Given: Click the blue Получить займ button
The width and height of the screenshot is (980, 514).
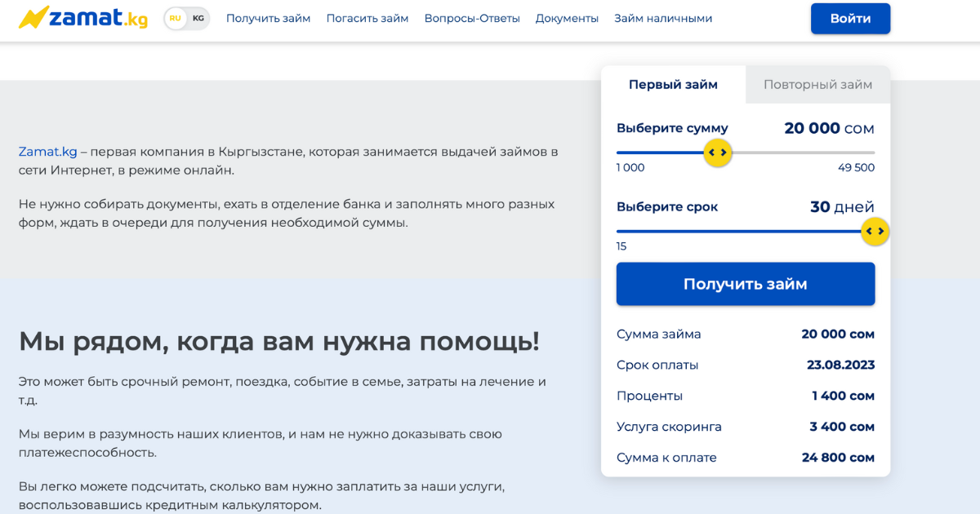Looking at the screenshot, I should tap(746, 284).
